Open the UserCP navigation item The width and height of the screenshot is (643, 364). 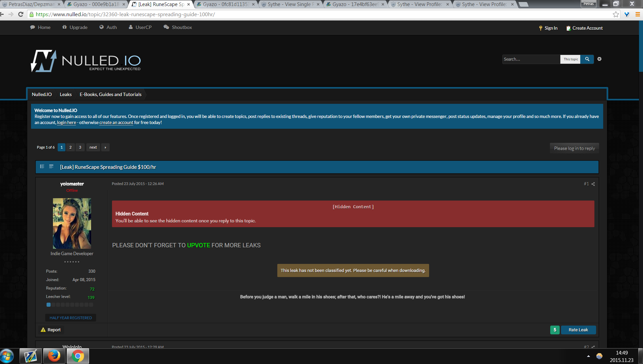click(140, 27)
